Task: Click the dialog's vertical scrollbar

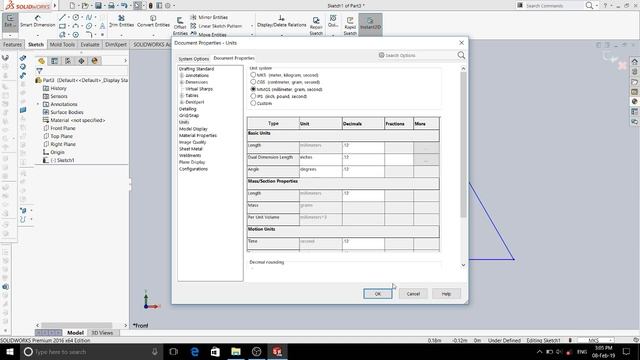Action: click(463, 144)
